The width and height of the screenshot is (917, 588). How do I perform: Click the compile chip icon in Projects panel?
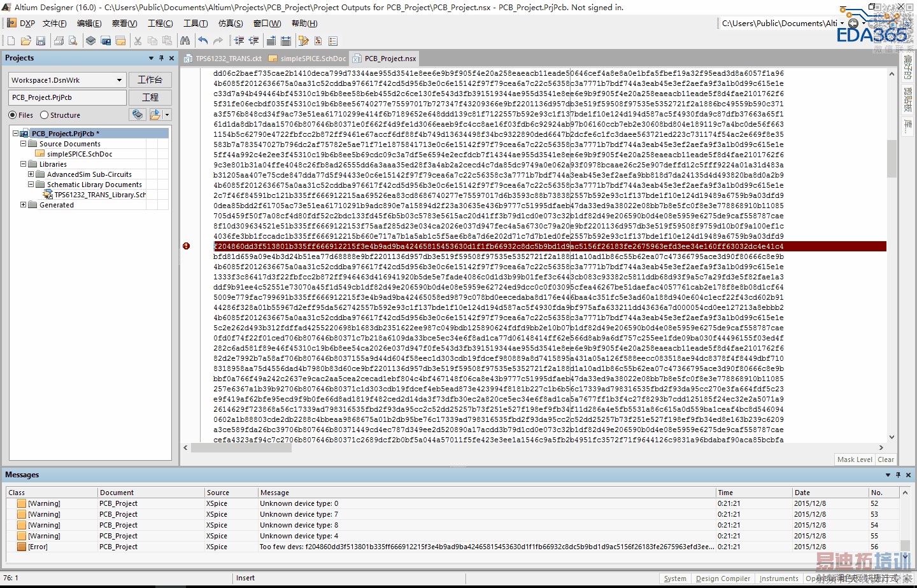click(x=138, y=115)
